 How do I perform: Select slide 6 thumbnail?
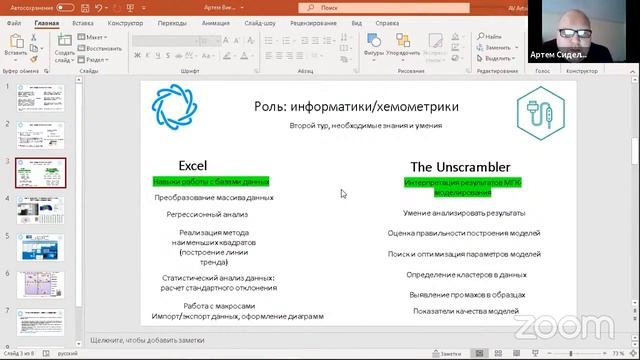click(x=40, y=285)
